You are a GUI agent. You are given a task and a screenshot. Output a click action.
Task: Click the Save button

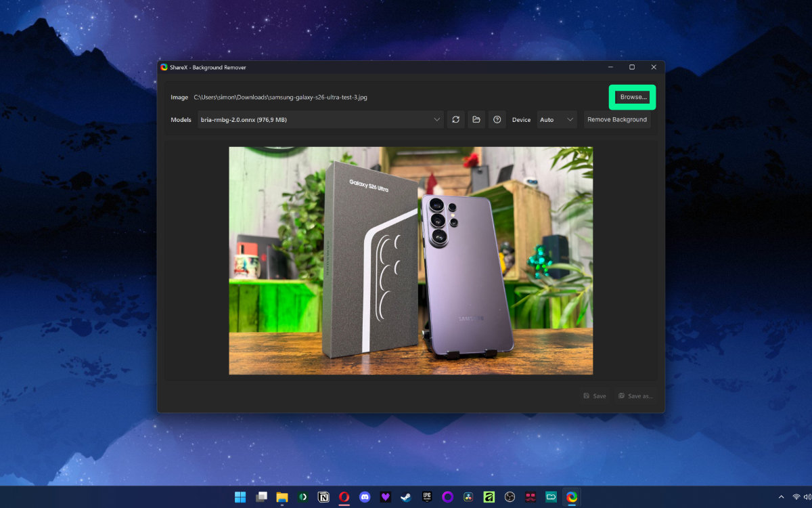point(595,396)
